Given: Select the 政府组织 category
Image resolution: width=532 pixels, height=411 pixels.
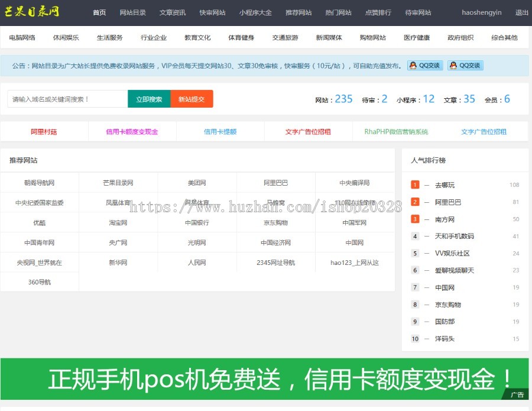Looking at the screenshot, I should tap(460, 38).
